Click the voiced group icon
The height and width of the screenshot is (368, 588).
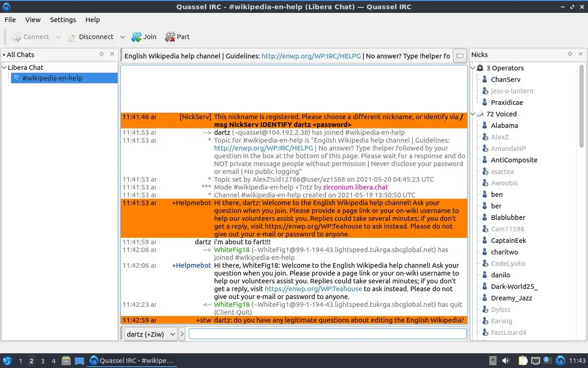[480, 114]
